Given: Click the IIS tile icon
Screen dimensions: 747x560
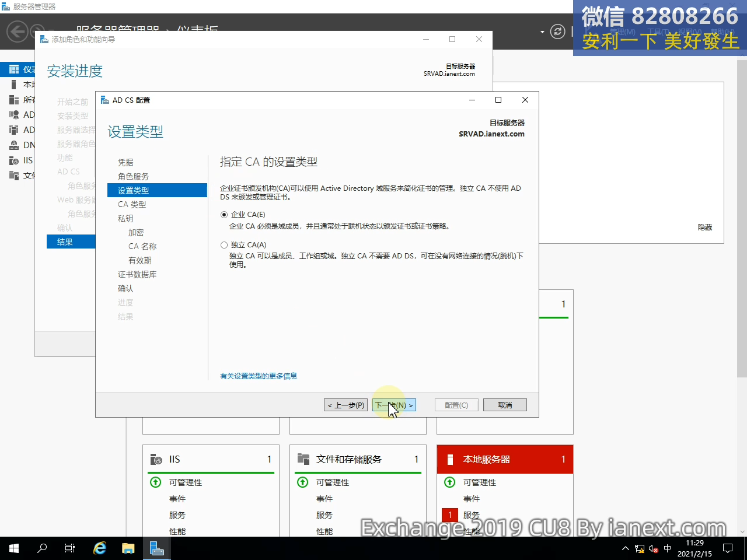Looking at the screenshot, I should (x=156, y=460).
